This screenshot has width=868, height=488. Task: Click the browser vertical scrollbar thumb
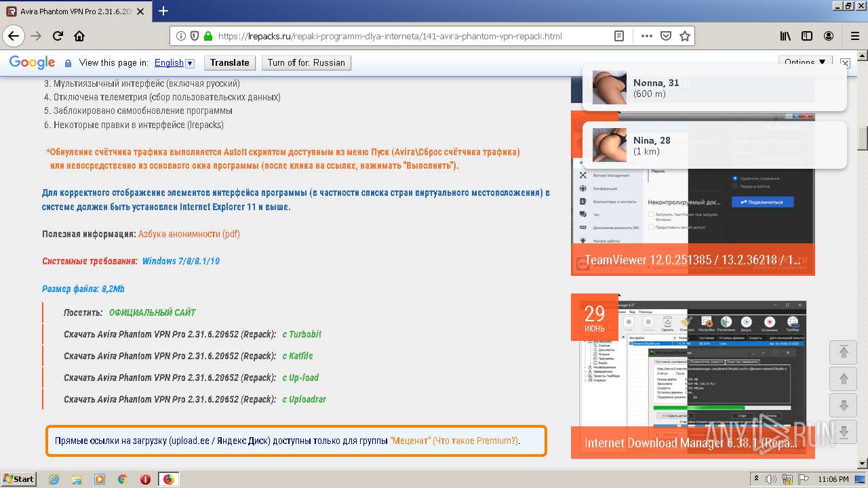pyautogui.click(x=863, y=138)
